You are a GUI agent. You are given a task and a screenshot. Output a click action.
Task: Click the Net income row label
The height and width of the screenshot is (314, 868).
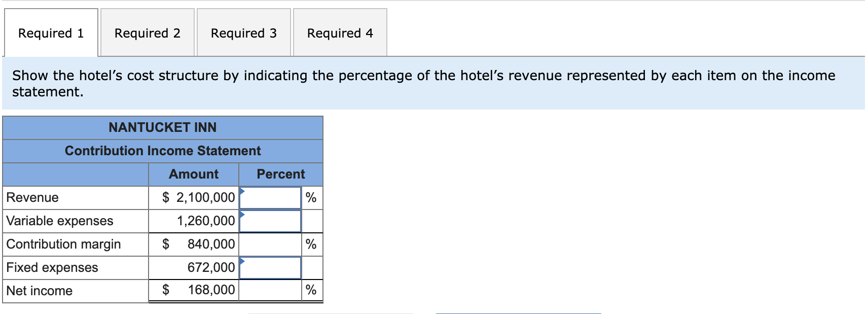(38, 291)
